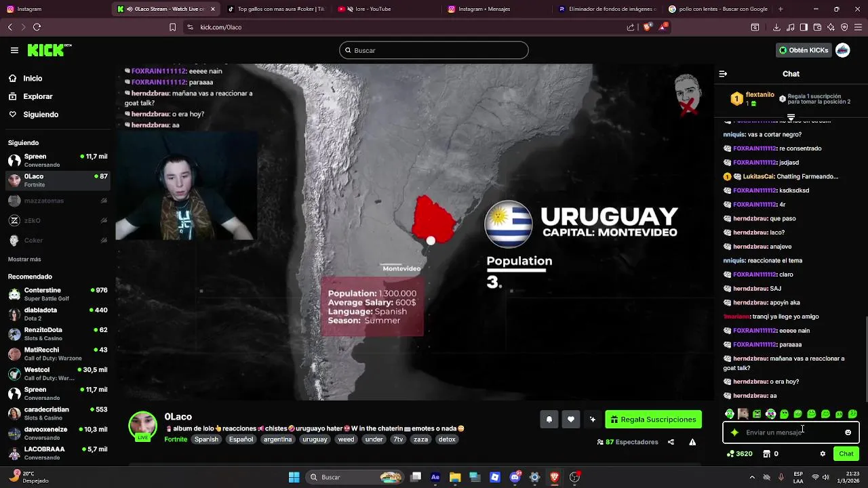
Task: Close the 0Laco Stream Kick tab
Action: click(213, 9)
